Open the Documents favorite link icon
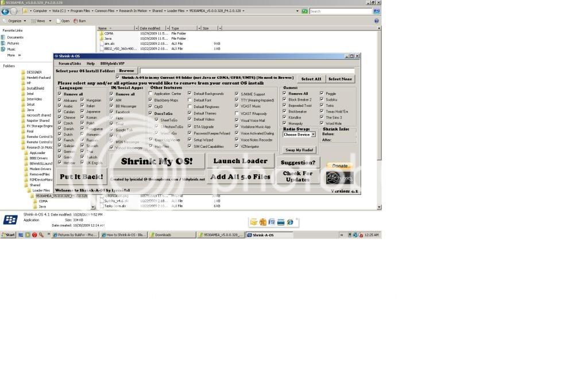 (3, 37)
